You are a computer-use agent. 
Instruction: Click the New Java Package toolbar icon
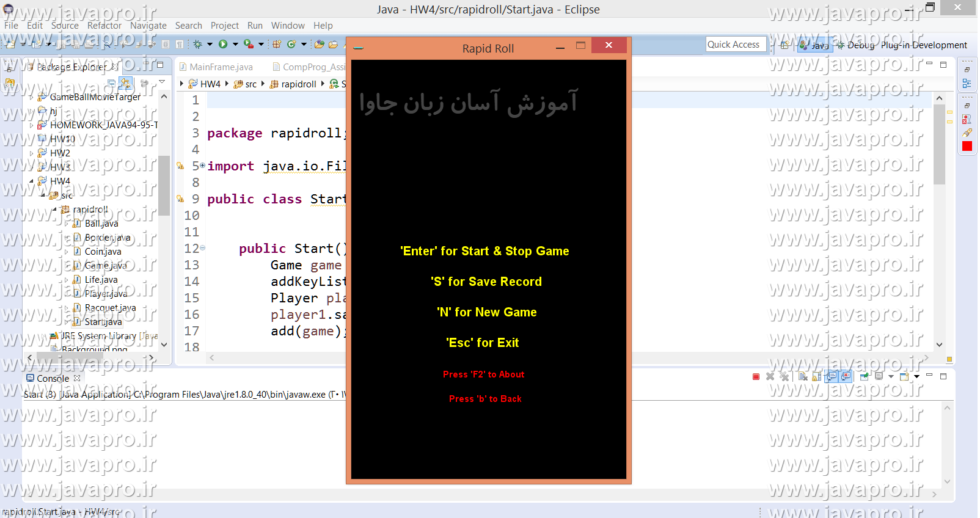click(x=277, y=44)
